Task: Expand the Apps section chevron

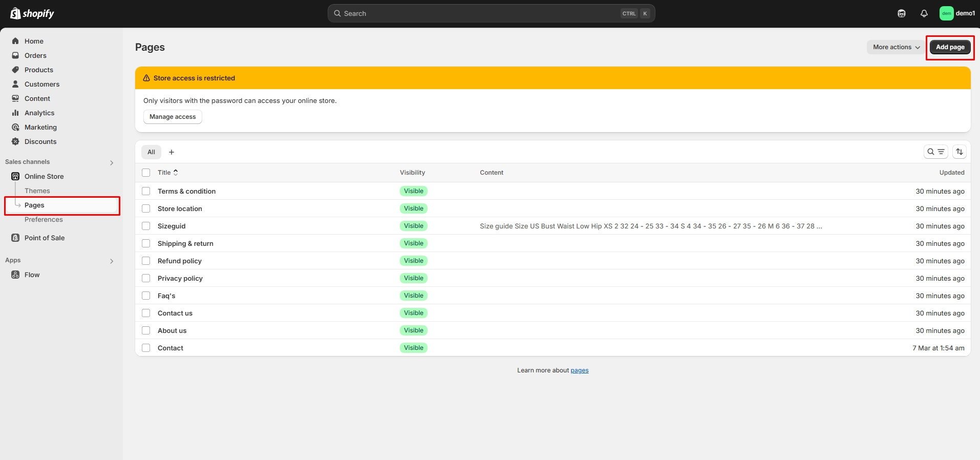Action: click(x=112, y=261)
